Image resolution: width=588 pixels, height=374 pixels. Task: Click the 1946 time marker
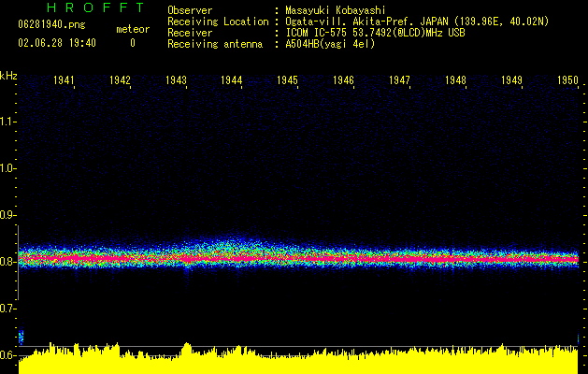click(x=343, y=81)
